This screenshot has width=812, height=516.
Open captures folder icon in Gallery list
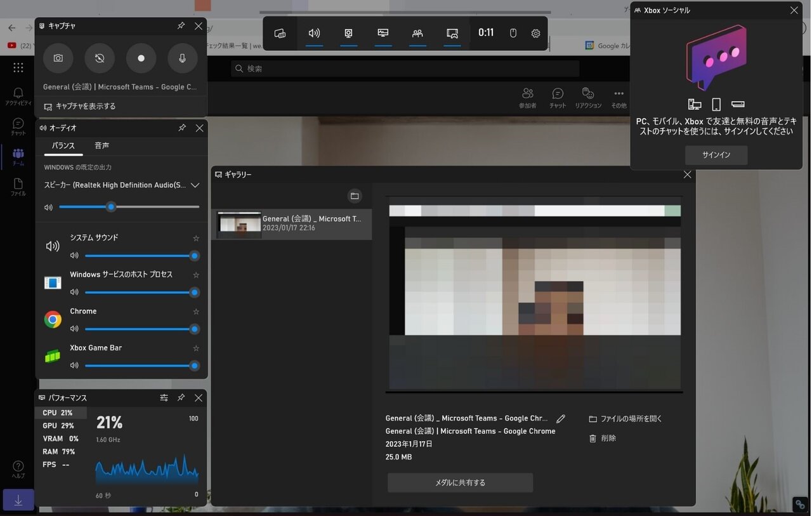pos(355,196)
